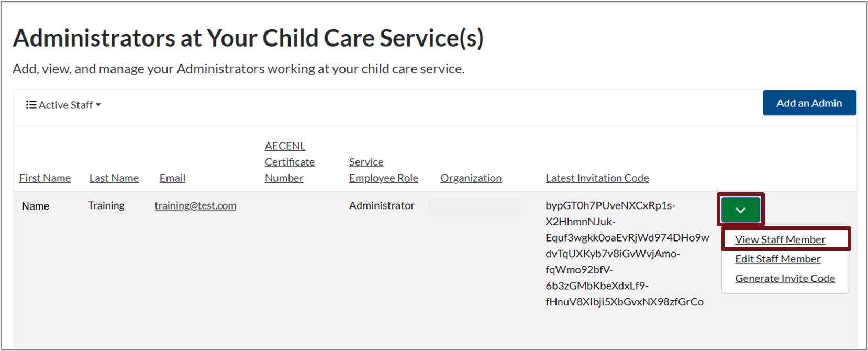Sort by Last Name column header

(114, 178)
